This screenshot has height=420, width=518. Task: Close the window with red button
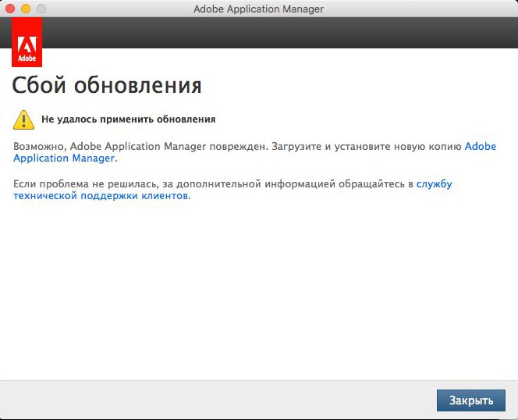(x=10, y=9)
